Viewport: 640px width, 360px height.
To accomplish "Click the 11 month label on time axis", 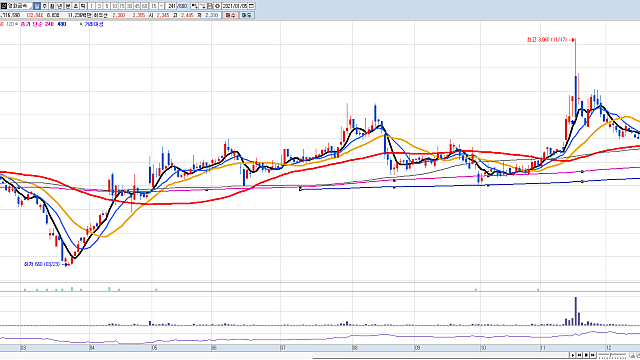I will pos(543,348).
